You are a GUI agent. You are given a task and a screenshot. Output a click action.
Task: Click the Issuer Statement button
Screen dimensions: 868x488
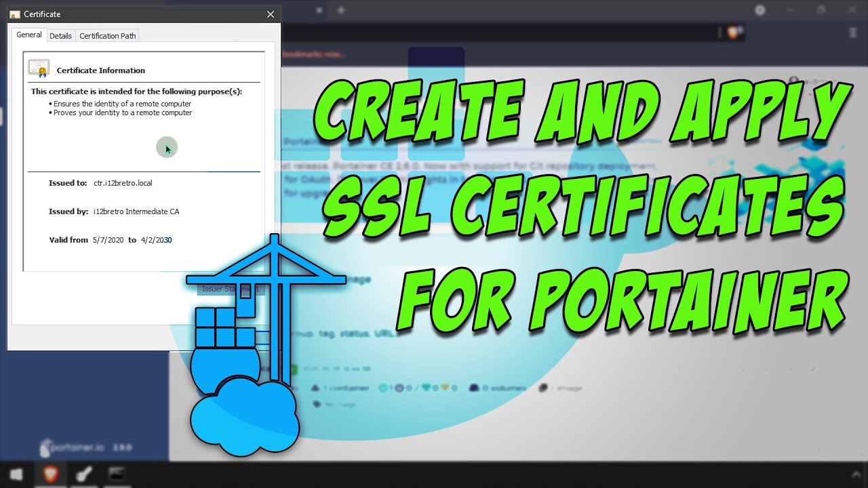coord(229,289)
